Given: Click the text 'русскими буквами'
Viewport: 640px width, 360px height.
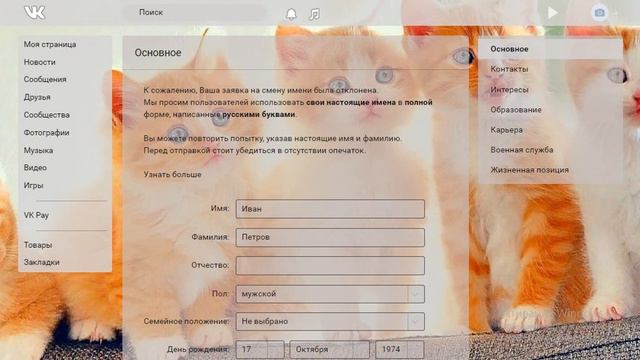Looking at the screenshot, I should (258, 114).
